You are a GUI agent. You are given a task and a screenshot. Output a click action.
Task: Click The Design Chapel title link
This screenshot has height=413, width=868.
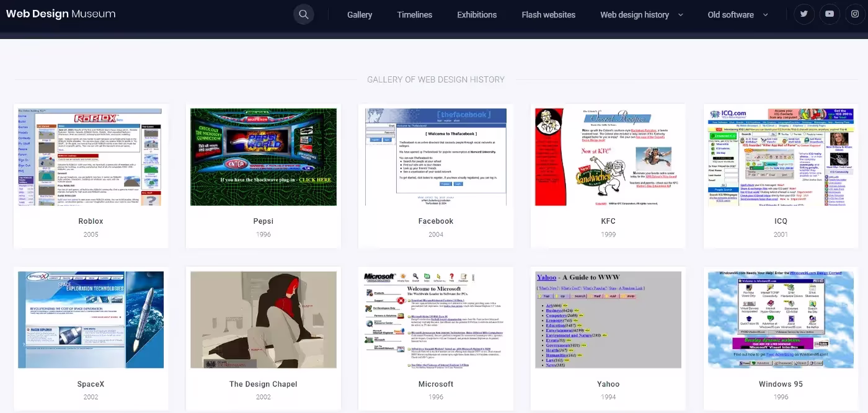point(263,384)
